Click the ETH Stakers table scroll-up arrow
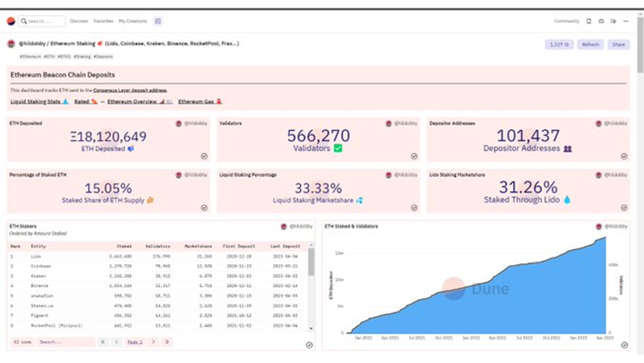 [311, 245]
